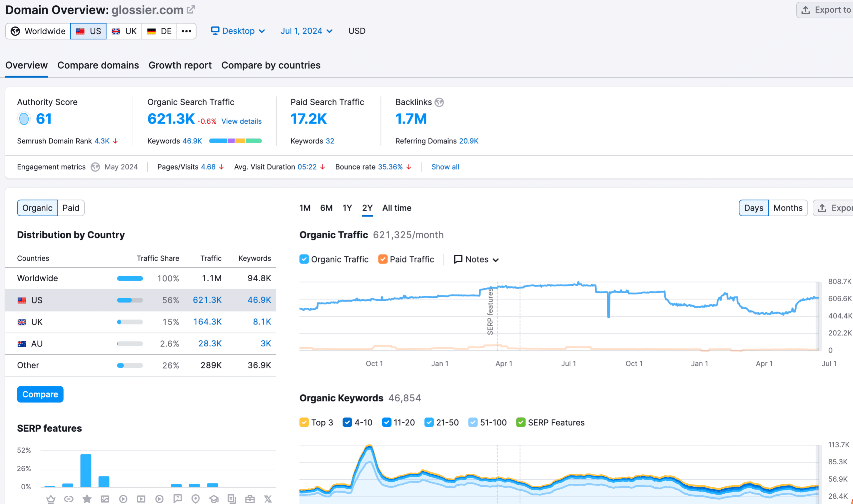The height and width of the screenshot is (504, 853).
Task: Click the Authority Score circle icon
Action: click(24, 119)
